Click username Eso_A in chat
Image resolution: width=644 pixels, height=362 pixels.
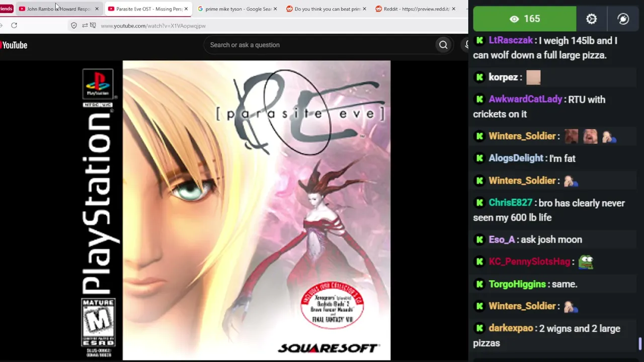(x=502, y=240)
